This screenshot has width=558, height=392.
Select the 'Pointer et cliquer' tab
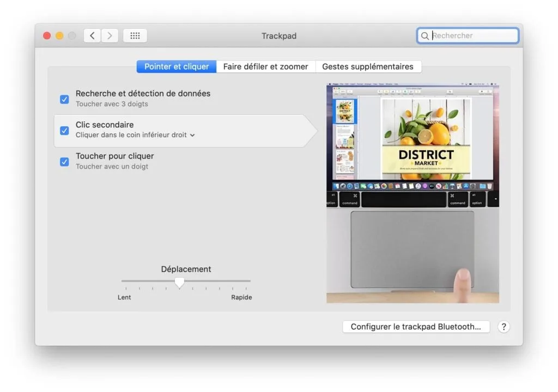[175, 66]
